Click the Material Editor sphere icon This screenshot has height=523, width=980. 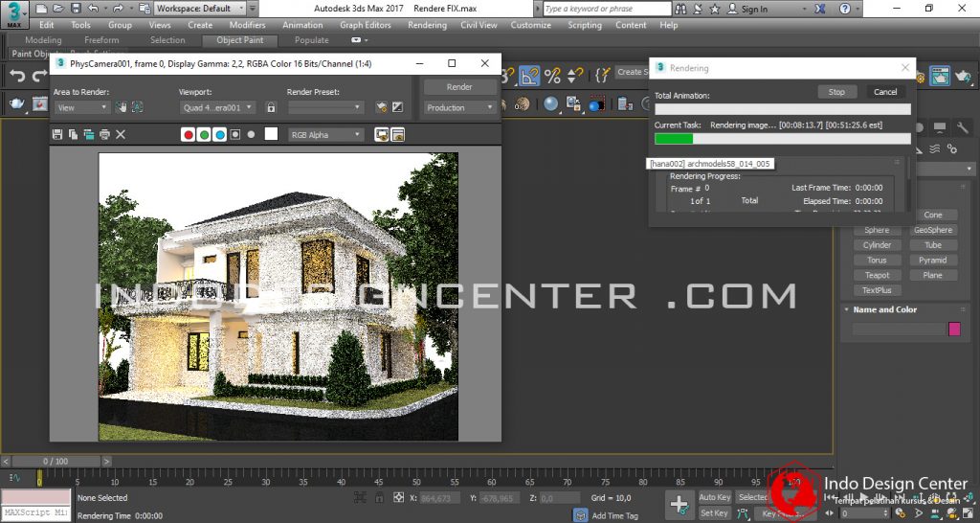coord(550,103)
